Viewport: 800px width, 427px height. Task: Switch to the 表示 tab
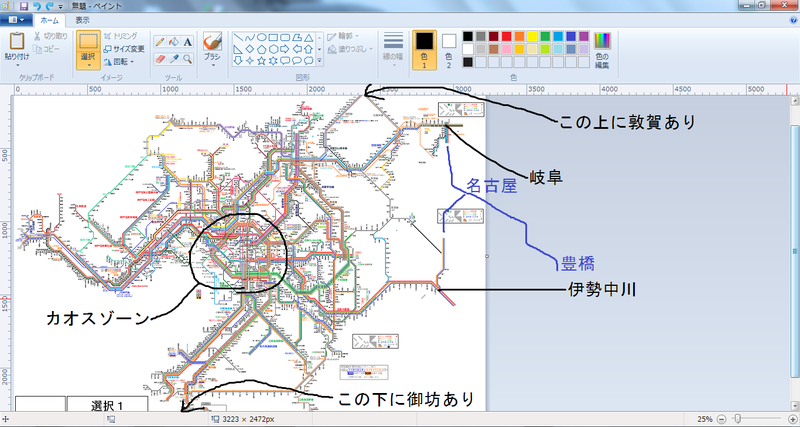coord(83,20)
